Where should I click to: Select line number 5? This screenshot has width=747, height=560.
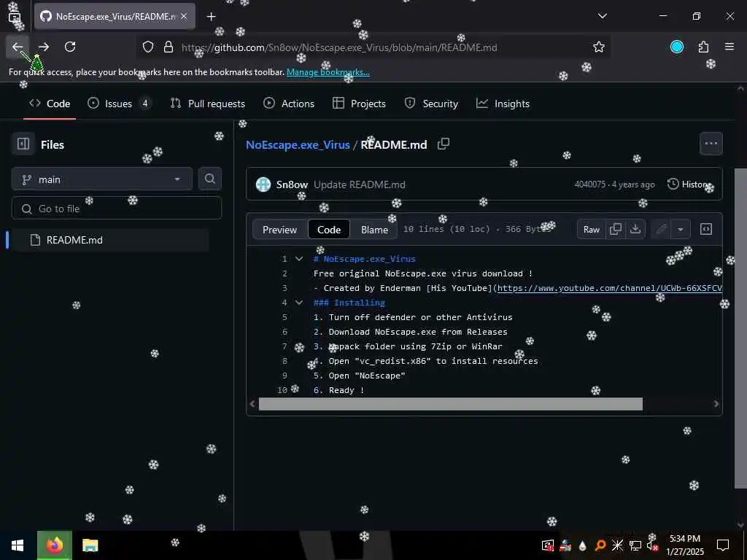pyautogui.click(x=285, y=317)
